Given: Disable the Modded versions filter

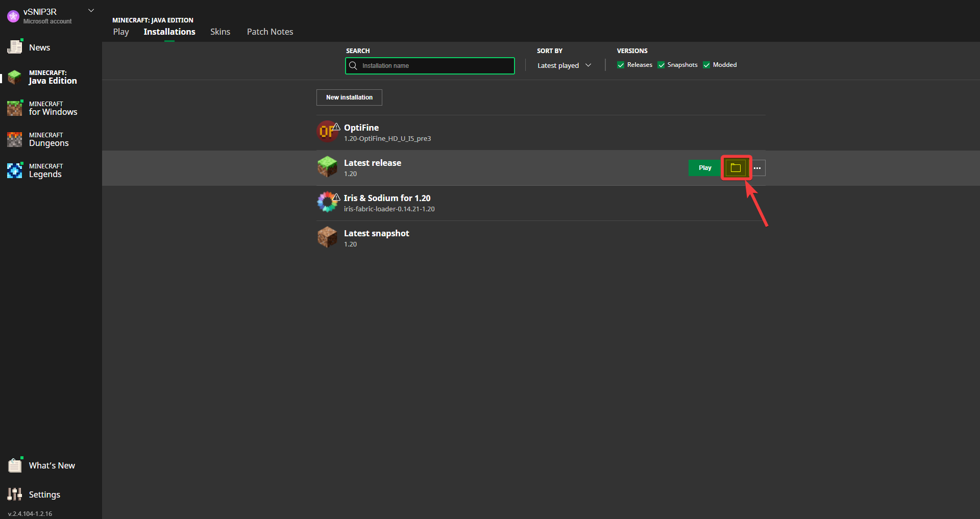Looking at the screenshot, I should point(706,65).
